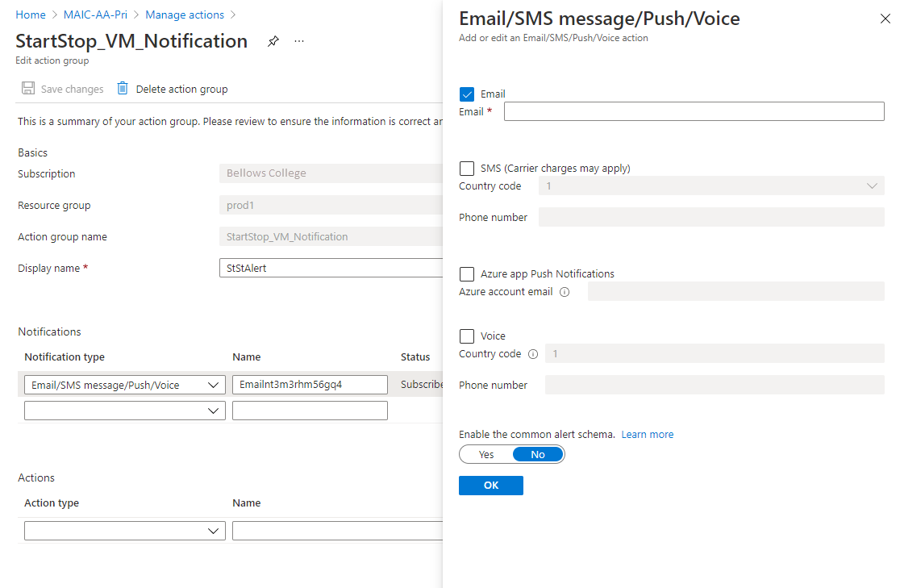
Task: Show the Voice country code info tooltip
Action: [531, 353]
